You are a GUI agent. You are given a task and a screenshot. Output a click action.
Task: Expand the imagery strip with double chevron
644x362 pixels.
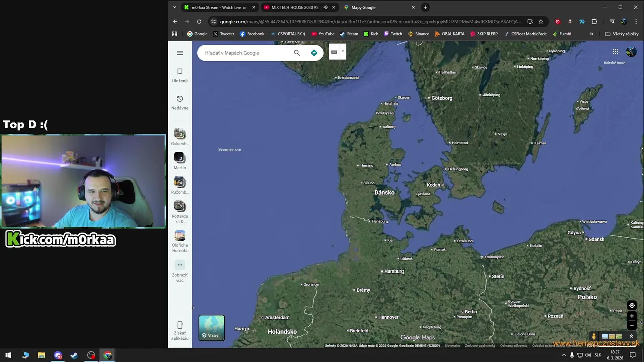pos(631,336)
